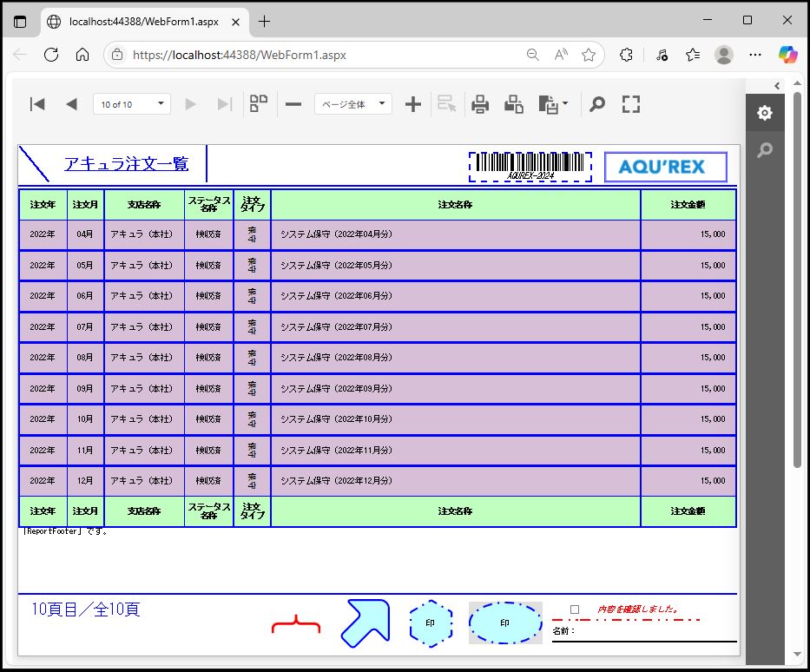Viewport: 810px width, 672px height.
Task: Click the AQU'REX logo button
Action: 665,167
